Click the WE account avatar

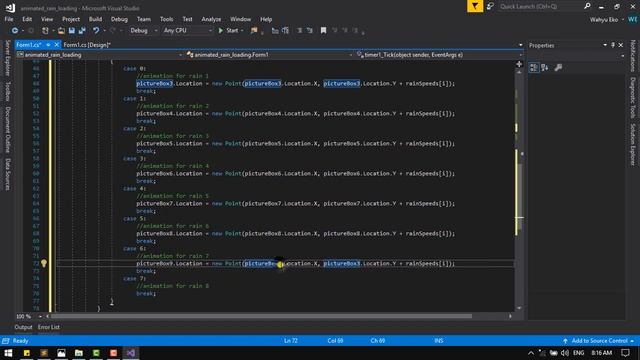point(633,19)
